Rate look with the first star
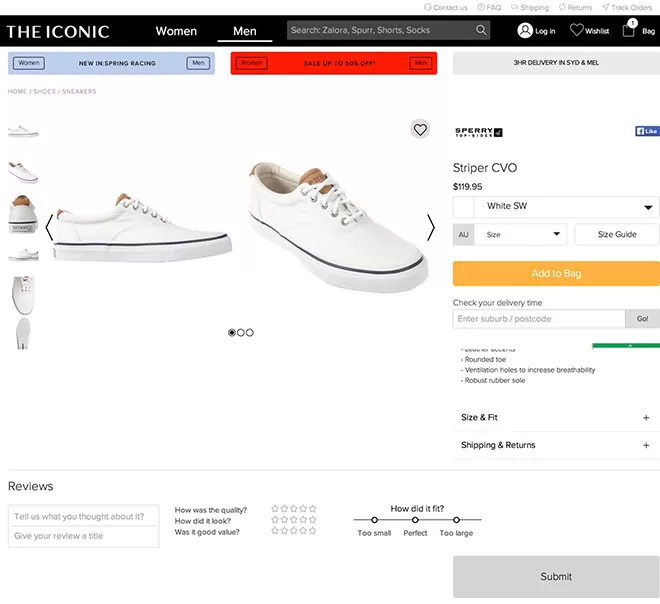The width and height of the screenshot is (660, 604). [275, 520]
